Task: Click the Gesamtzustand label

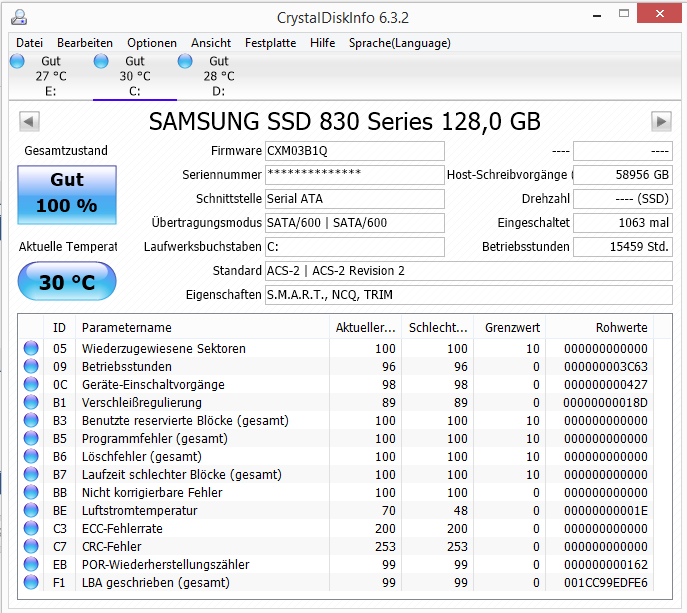Action: pos(66,150)
